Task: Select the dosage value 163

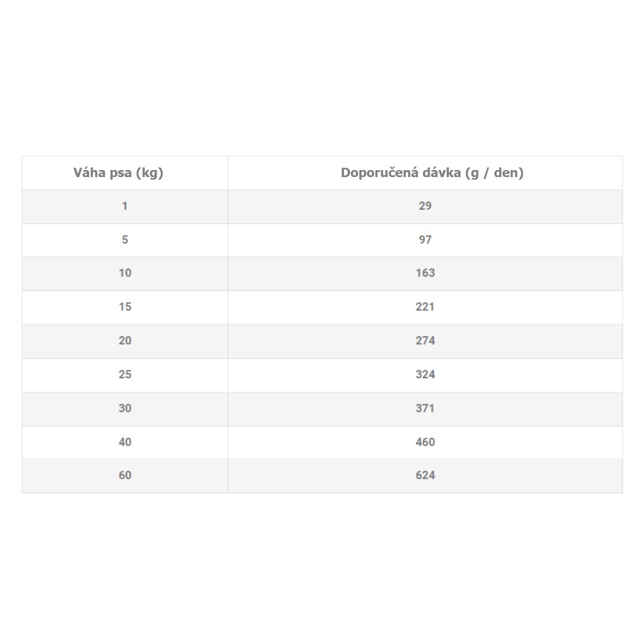Action: point(425,273)
